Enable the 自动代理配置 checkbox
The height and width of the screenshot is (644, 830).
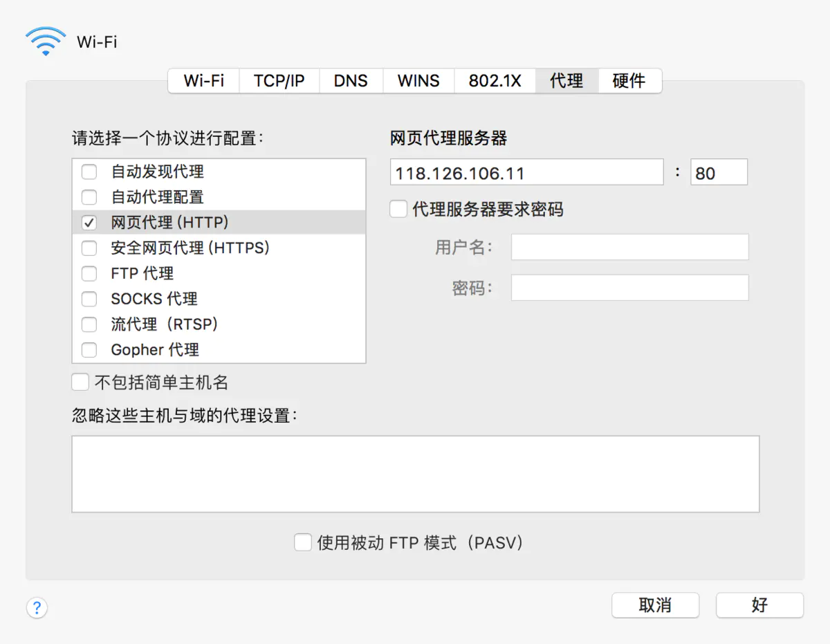(89, 197)
